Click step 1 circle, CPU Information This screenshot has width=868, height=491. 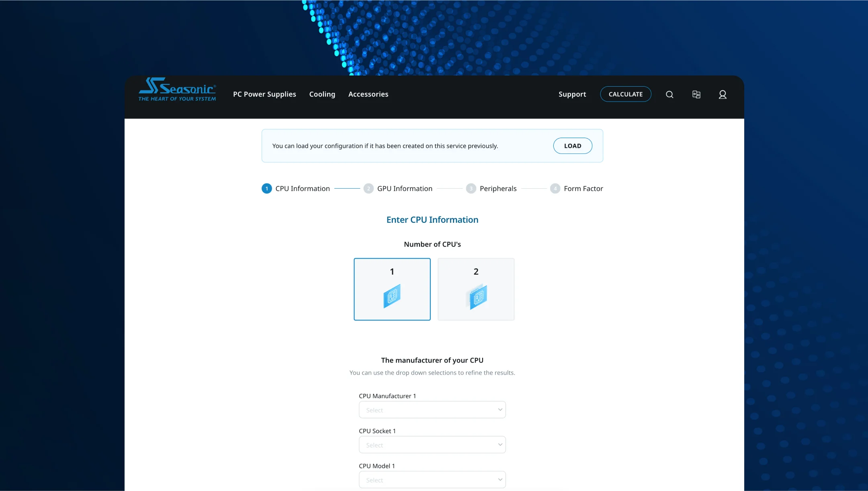tap(267, 189)
